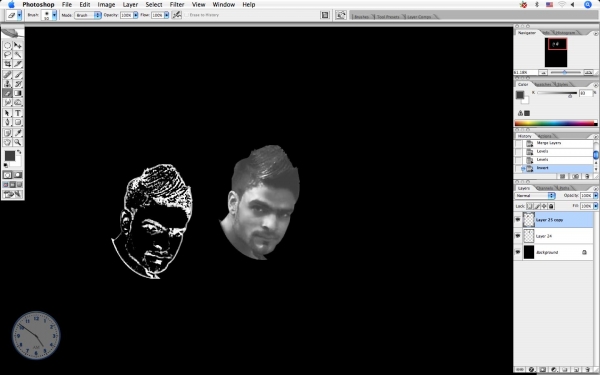Select the Path Selection tool

(x=7, y=113)
